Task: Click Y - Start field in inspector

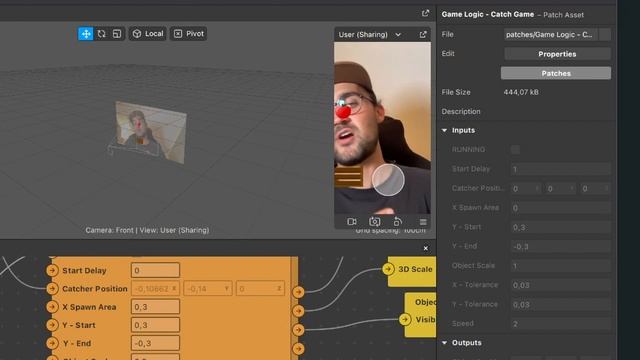Action: pos(560,227)
